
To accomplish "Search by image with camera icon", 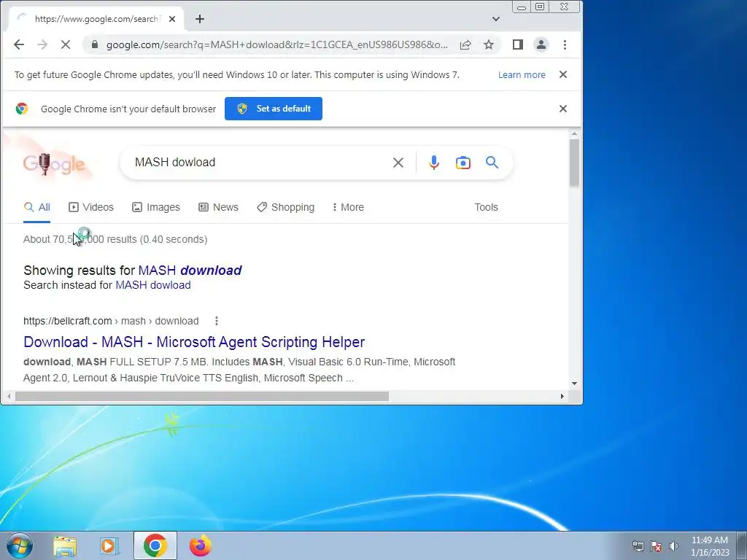I will point(463,163).
